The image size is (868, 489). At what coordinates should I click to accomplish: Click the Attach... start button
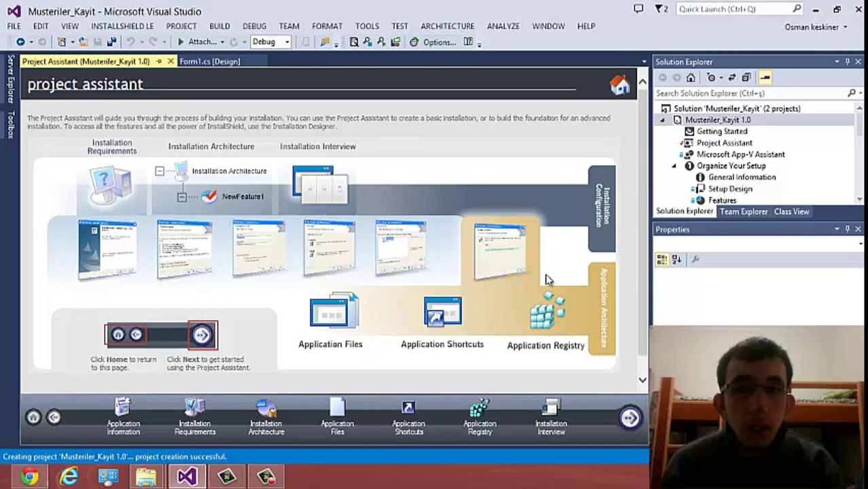197,42
